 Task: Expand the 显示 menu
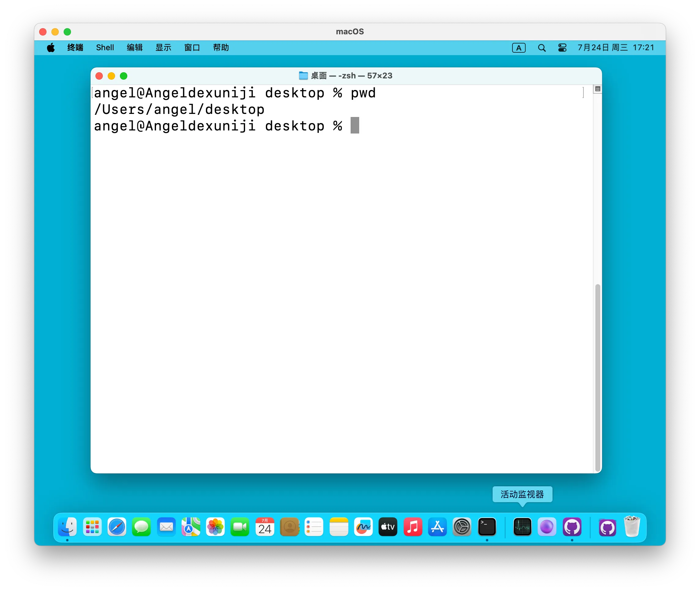(x=163, y=48)
